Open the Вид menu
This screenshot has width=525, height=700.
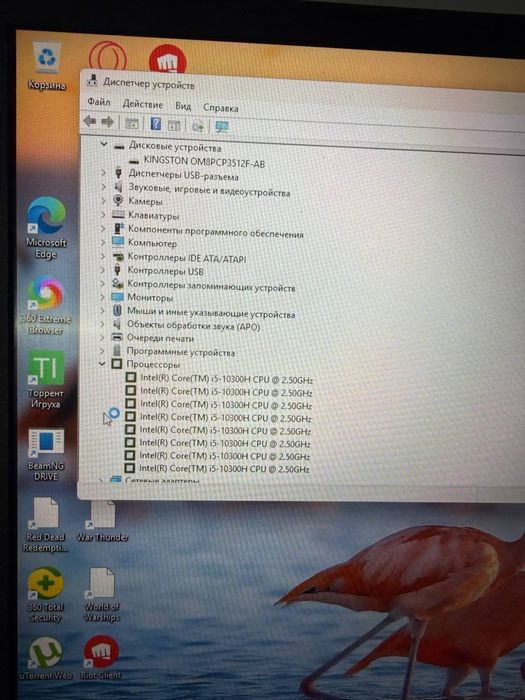[183, 106]
